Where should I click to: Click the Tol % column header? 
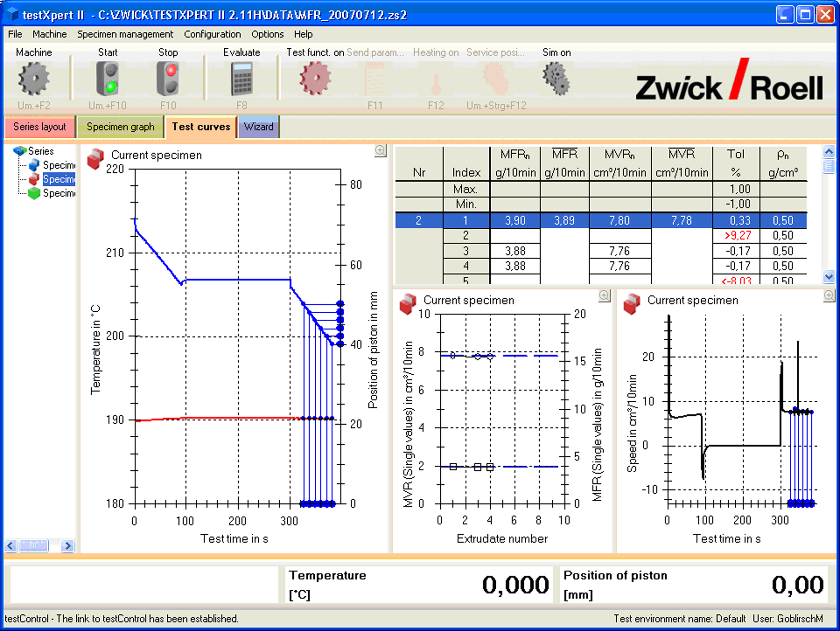click(x=736, y=163)
